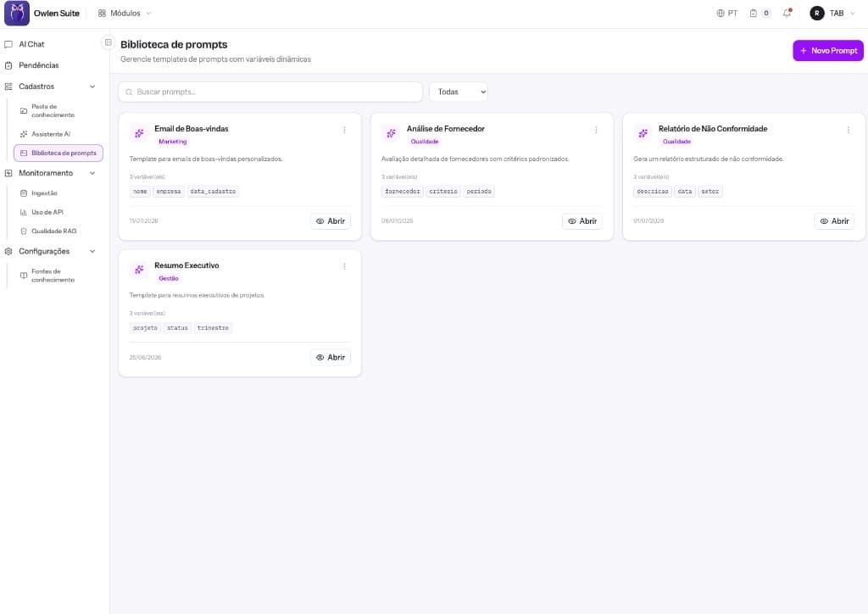Click sparkle icon on Resumo Executivo card
This screenshot has width=868, height=614.
pos(139,270)
